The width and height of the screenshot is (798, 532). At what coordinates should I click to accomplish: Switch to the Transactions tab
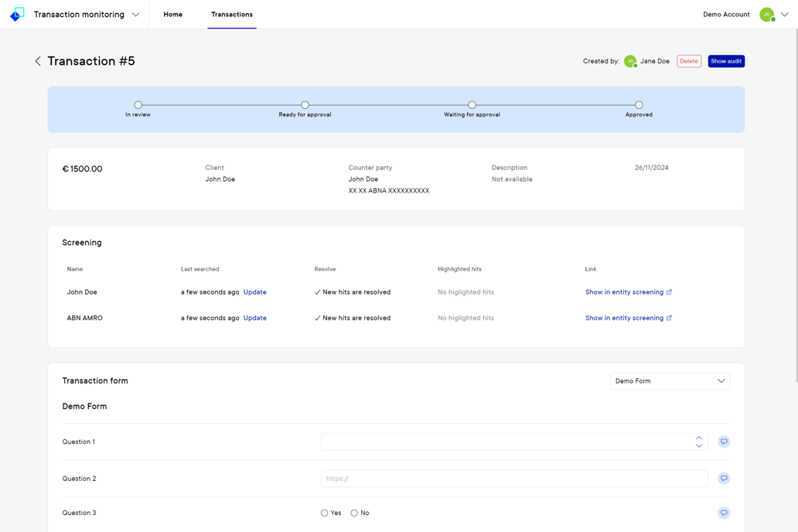tap(232, 14)
